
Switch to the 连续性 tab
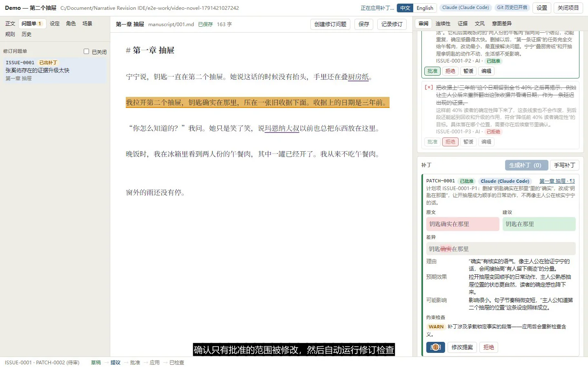(443, 24)
